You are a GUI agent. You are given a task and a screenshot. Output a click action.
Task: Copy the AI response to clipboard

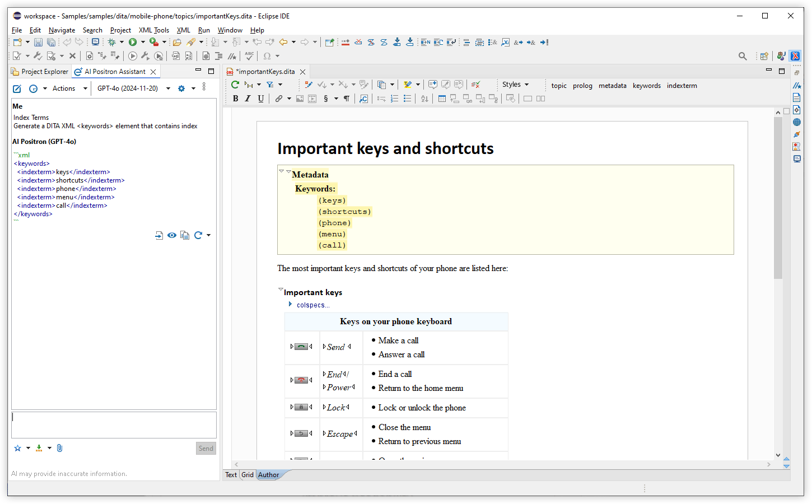click(x=185, y=235)
